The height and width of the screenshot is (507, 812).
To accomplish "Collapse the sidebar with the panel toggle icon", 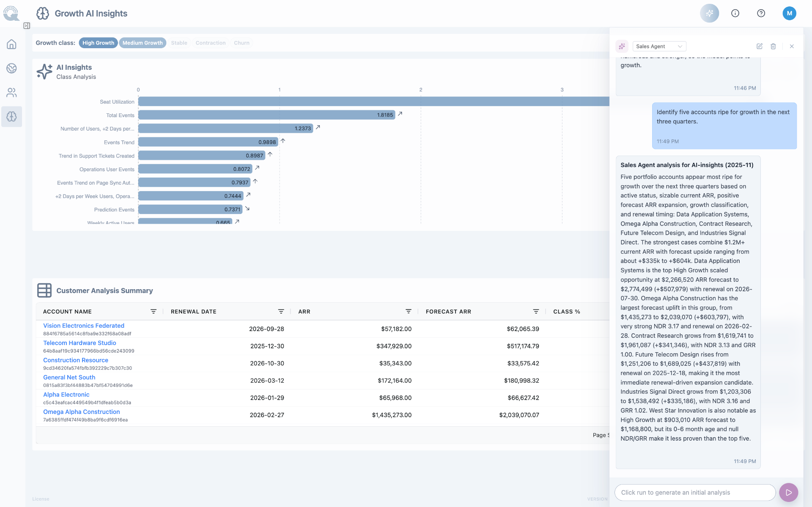I will 27,26.
